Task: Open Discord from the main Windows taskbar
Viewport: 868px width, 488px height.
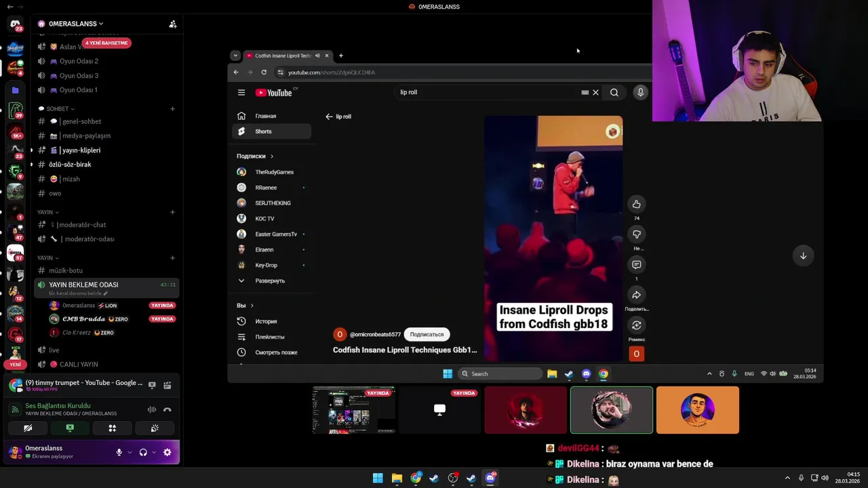Action: pyautogui.click(x=490, y=478)
